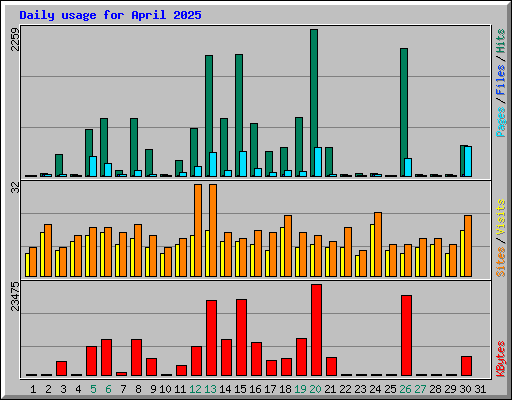Select the green hits bar for day 3
Image resolution: width=512 pixels, height=400 pixels.
pyautogui.click(x=59, y=165)
